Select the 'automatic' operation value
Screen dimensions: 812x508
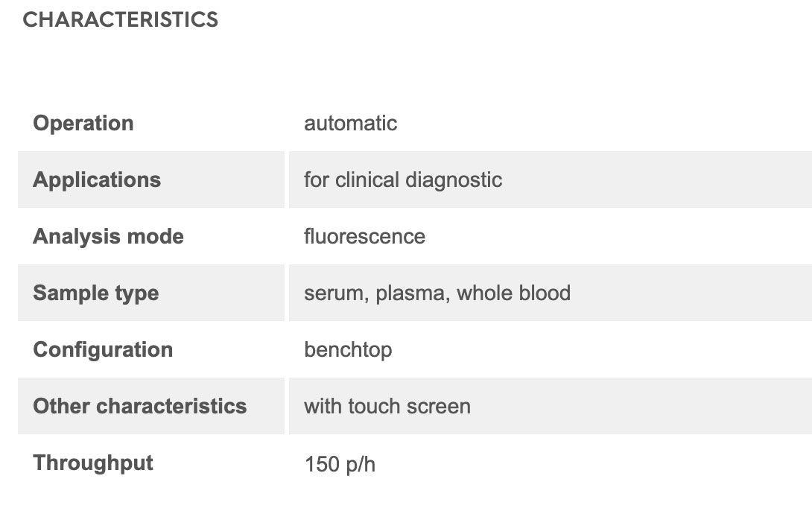[350, 123]
